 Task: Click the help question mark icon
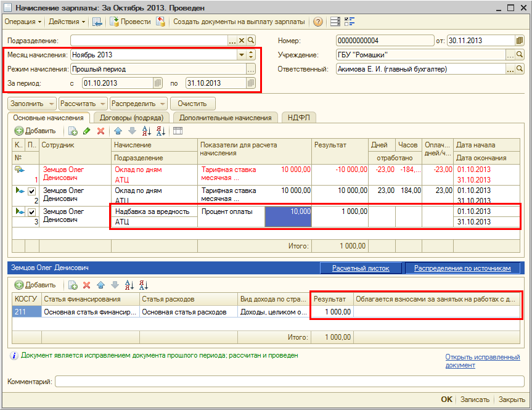(318, 22)
